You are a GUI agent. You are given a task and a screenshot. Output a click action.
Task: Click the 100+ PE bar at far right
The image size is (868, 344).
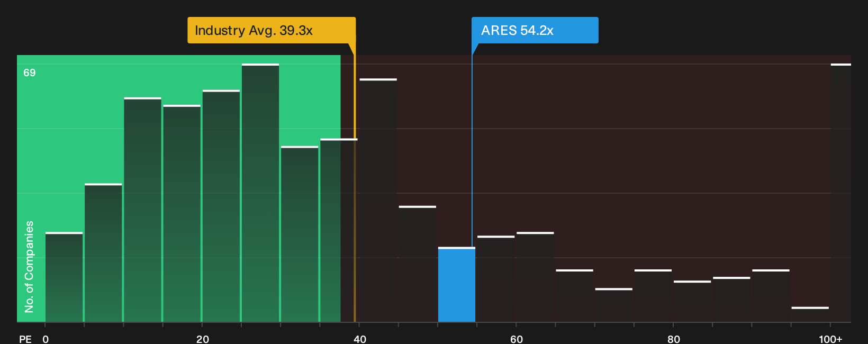[841, 193]
